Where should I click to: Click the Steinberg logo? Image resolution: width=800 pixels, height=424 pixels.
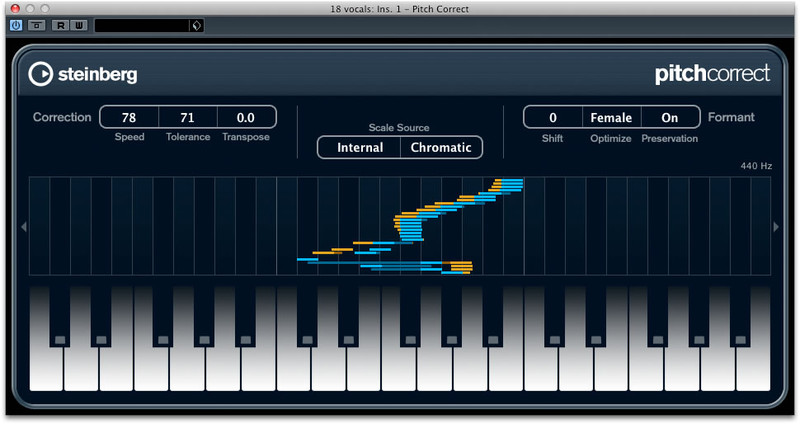[x=83, y=74]
